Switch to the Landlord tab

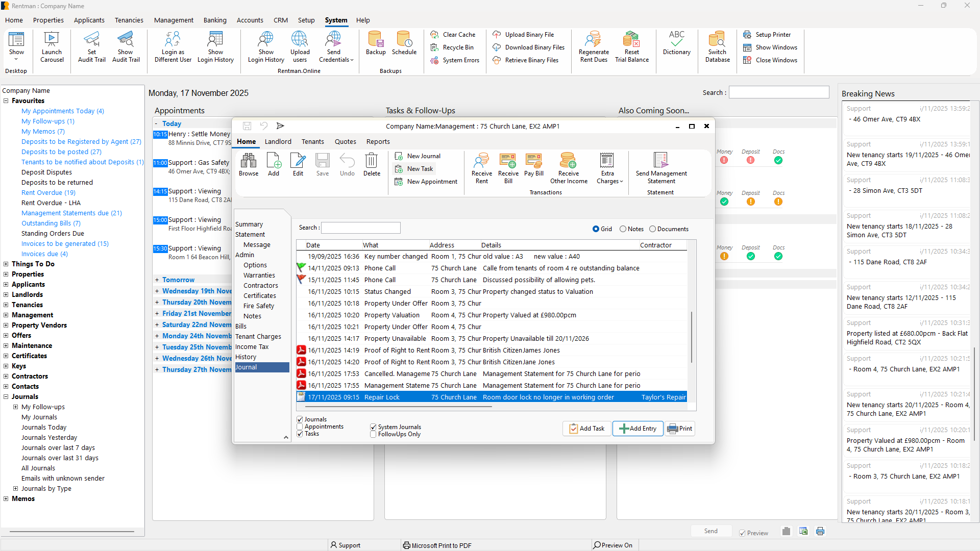click(278, 141)
